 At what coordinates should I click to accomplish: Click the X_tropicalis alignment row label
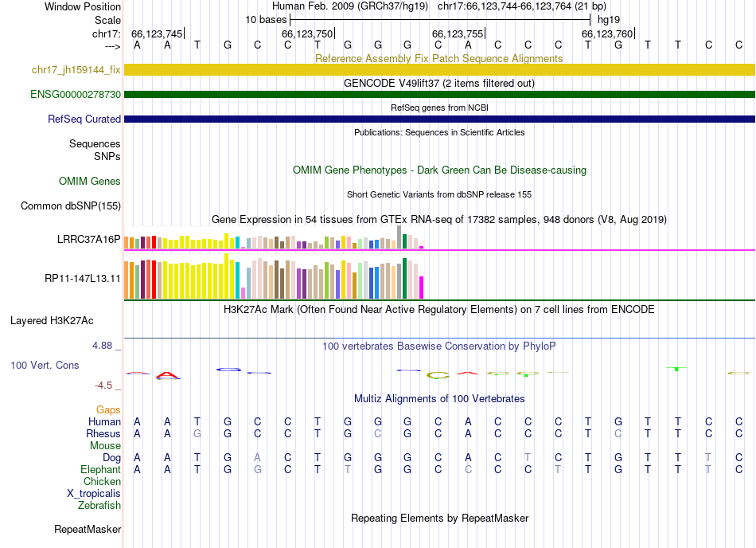[x=94, y=494]
